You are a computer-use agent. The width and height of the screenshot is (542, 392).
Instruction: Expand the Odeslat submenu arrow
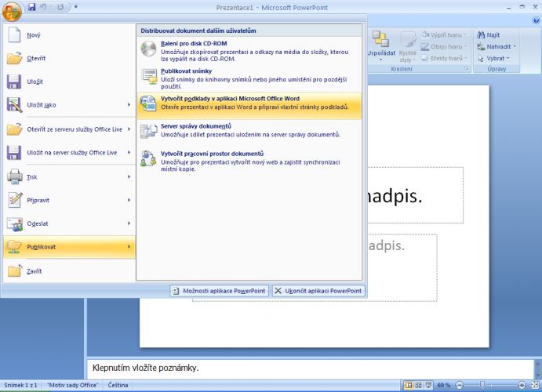[x=129, y=223]
